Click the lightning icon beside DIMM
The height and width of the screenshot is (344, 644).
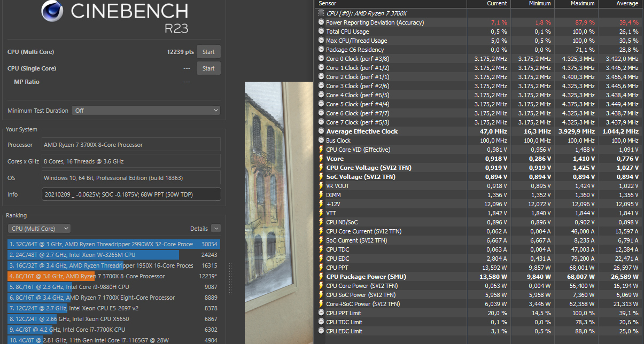pyautogui.click(x=321, y=195)
